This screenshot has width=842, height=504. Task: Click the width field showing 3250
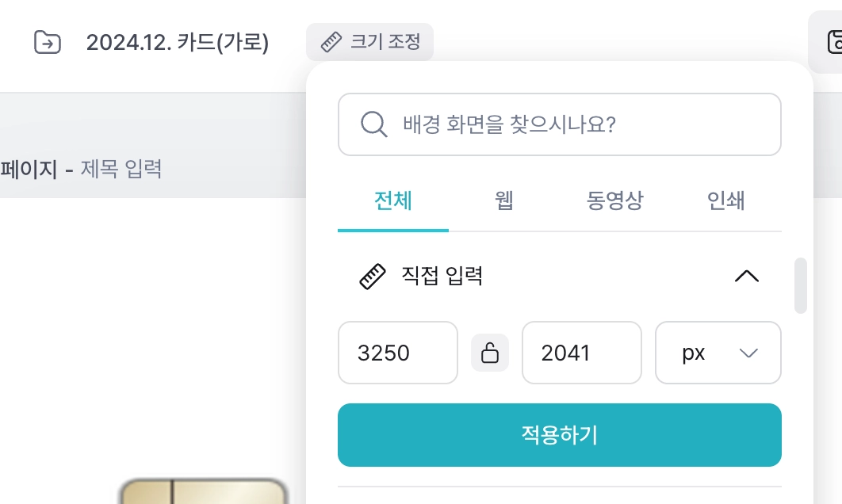pos(397,353)
